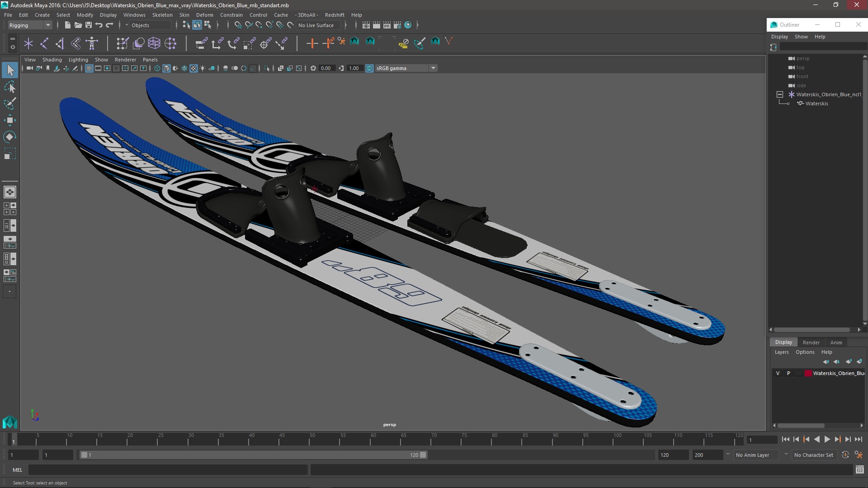Viewport: 868px width, 488px height.
Task: Toggle textured display in viewport
Action: pos(193,68)
